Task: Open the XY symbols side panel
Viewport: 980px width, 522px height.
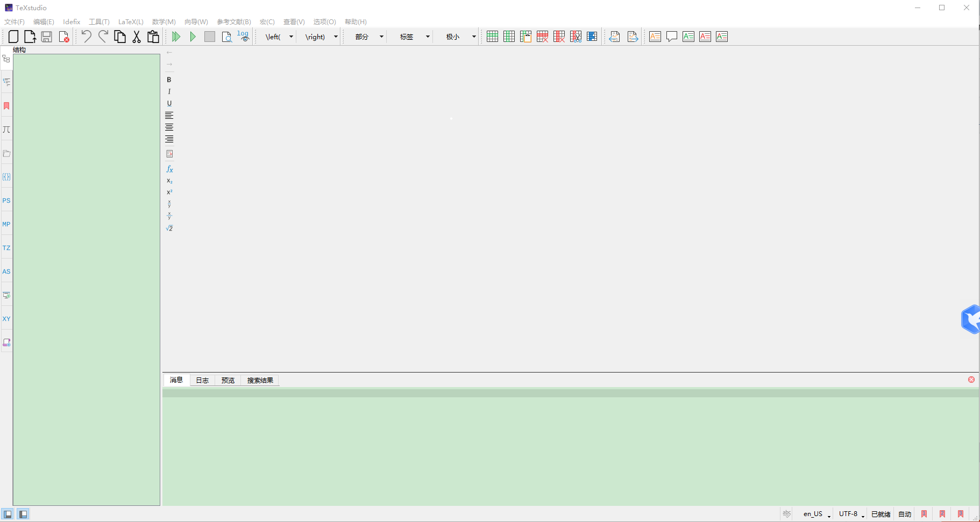Action: click(6, 319)
